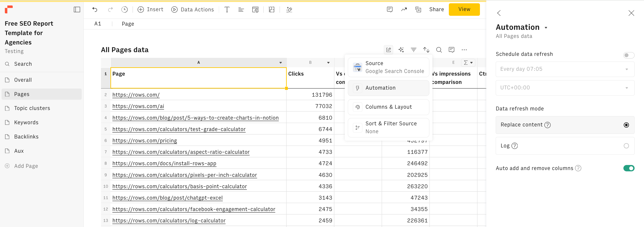644x227 pixels.
Task: Click the Rows logo icon
Action: click(9, 9)
